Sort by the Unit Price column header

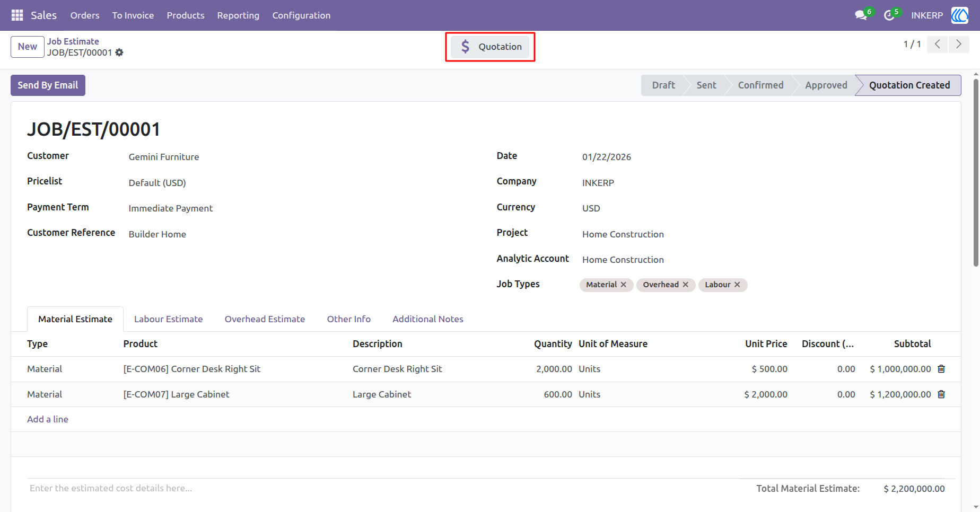pos(766,344)
